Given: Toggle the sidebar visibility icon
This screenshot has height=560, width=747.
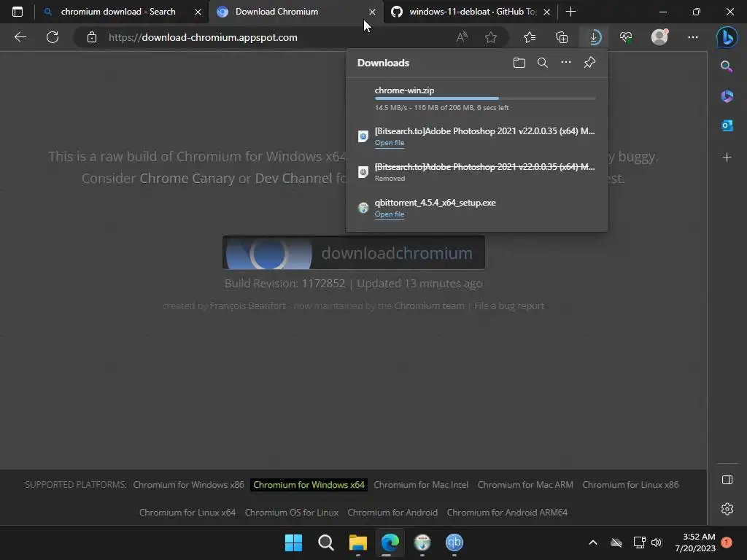Looking at the screenshot, I should point(727,480).
